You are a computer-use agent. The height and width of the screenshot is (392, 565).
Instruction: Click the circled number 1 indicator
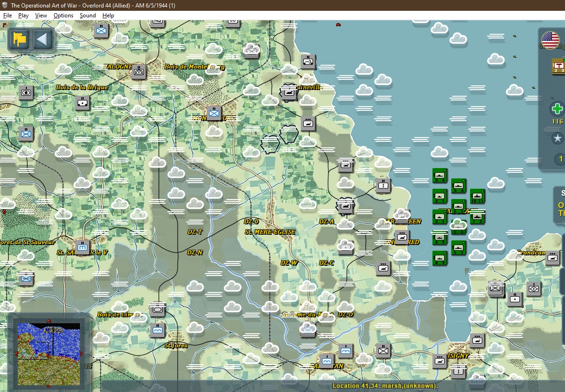pyautogui.click(x=559, y=159)
